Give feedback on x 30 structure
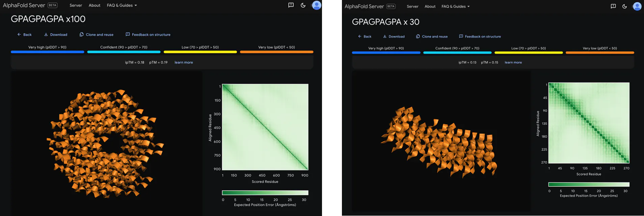Viewport: 644px width, 216px height. (480, 36)
